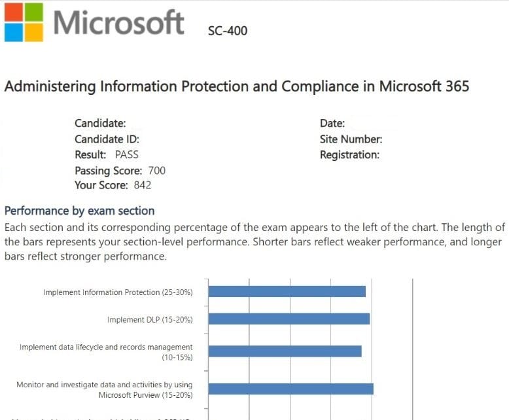Screen dimensions: 509x420
Task: Click the Candidate ID label
Action: tap(107, 139)
